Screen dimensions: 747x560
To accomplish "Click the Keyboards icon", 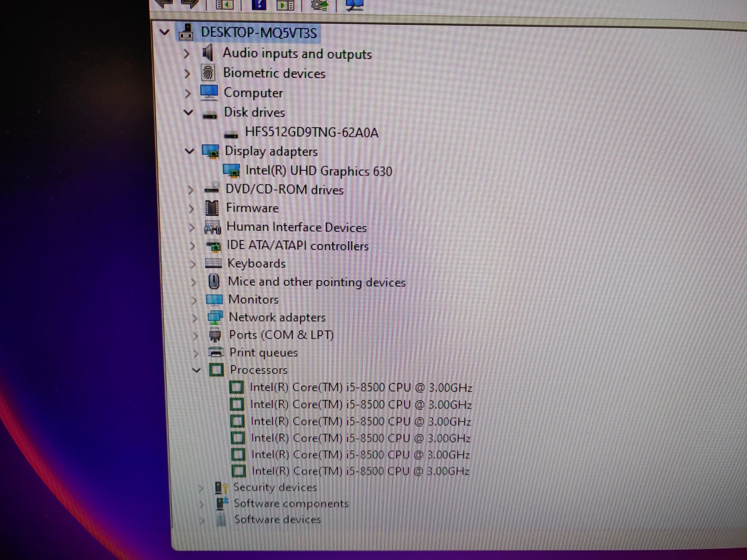I will point(213,263).
